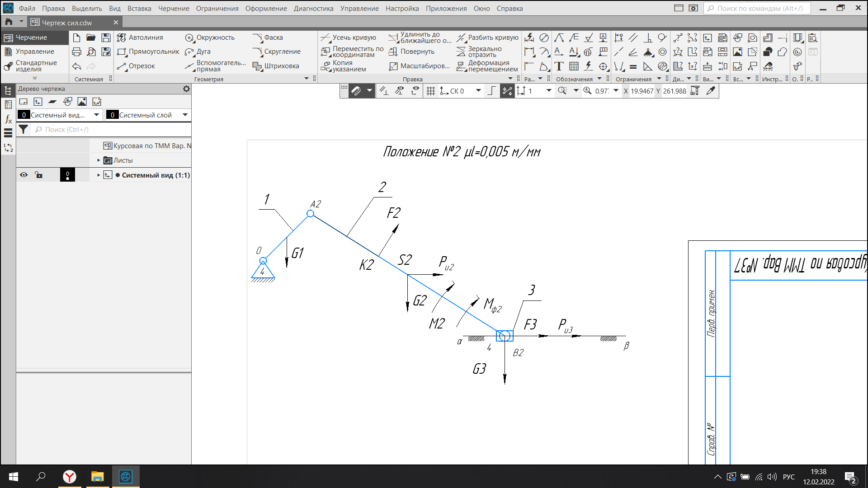Open the Черчение menu

(174, 8)
